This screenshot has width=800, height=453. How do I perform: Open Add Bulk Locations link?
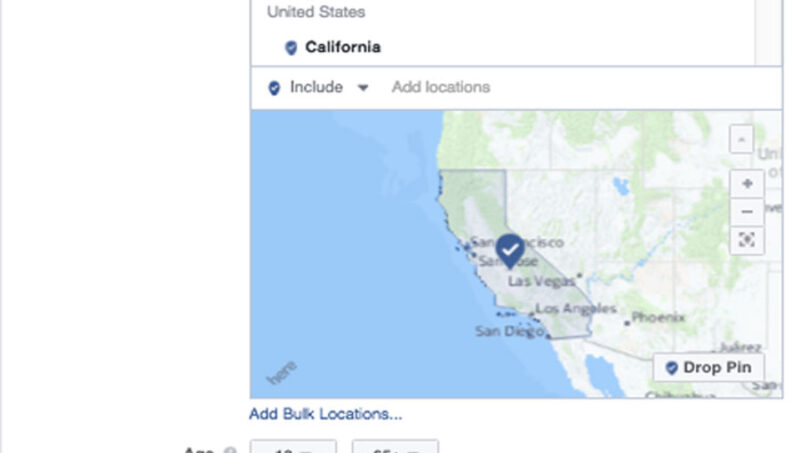click(326, 414)
